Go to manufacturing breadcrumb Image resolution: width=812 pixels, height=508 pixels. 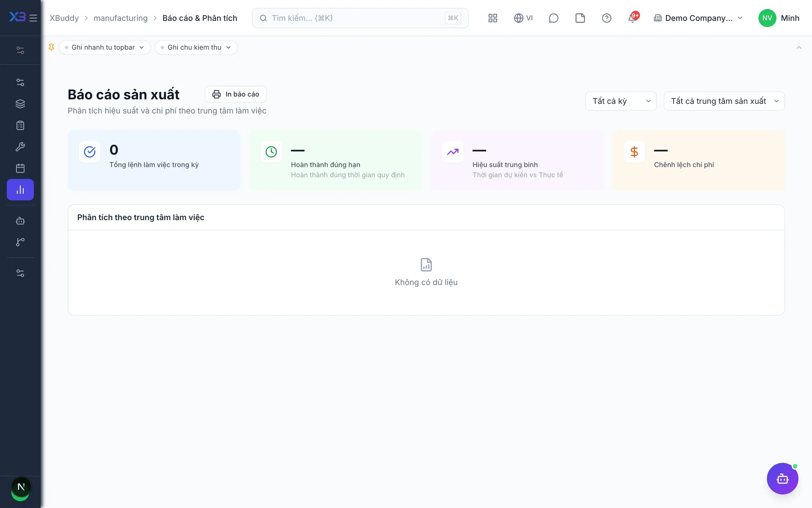pyautogui.click(x=120, y=18)
